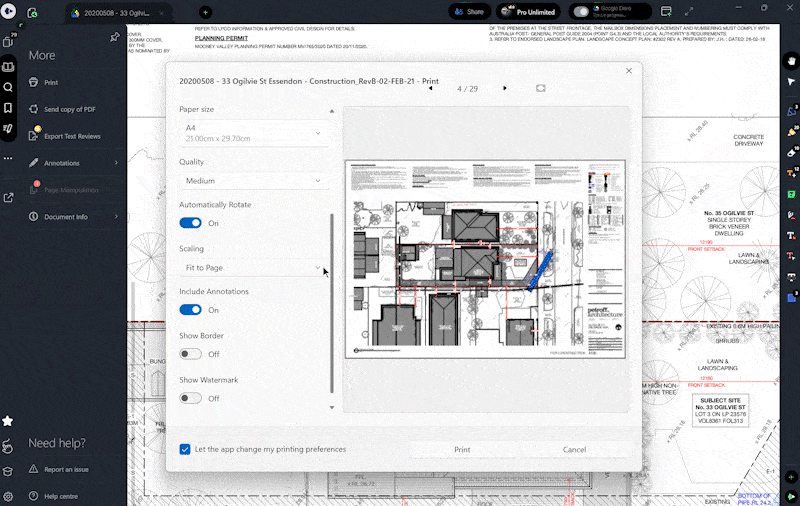Image resolution: width=800 pixels, height=506 pixels.
Task: Click the new window icon in the top bar
Action: pyautogui.click(x=666, y=11)
